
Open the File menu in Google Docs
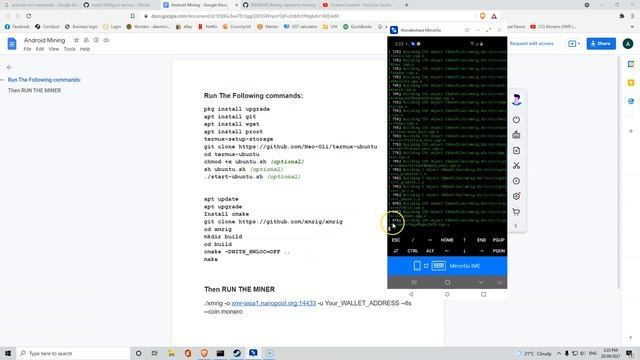pyautogui.click(x=27, y=49)
